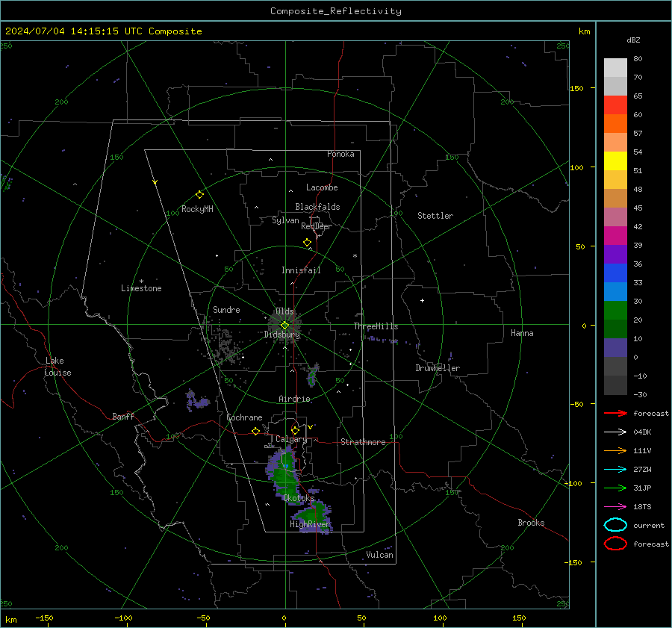Select the white 04DK arrow legend icon
This screenshot has width=672, height=628.
pyautogui.click(x=615, y=432)
